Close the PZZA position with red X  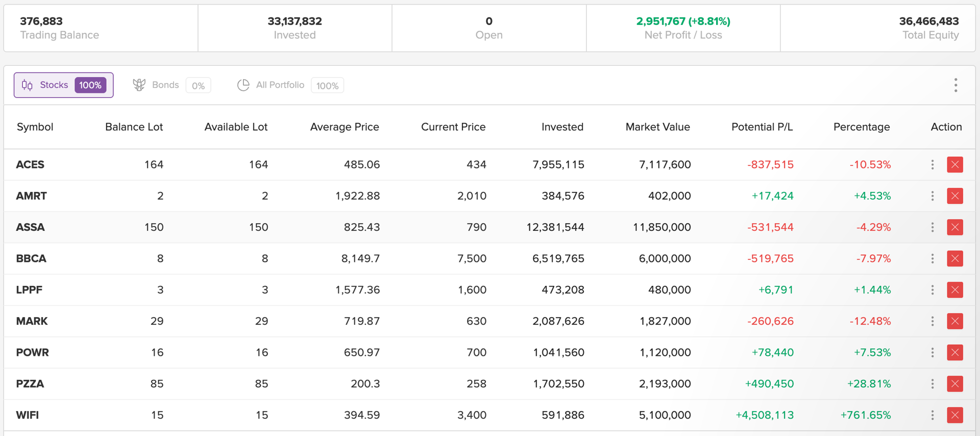[x=954, y=384]
